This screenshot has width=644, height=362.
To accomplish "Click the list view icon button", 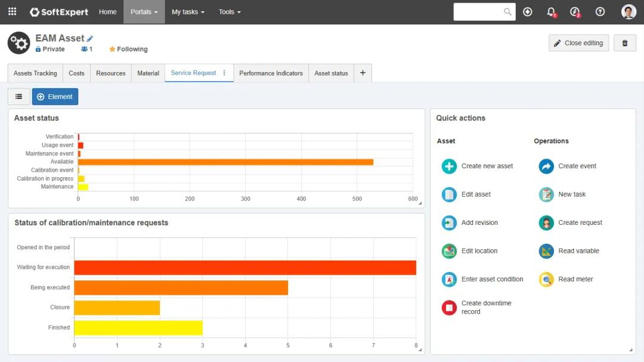I will 18,97.
